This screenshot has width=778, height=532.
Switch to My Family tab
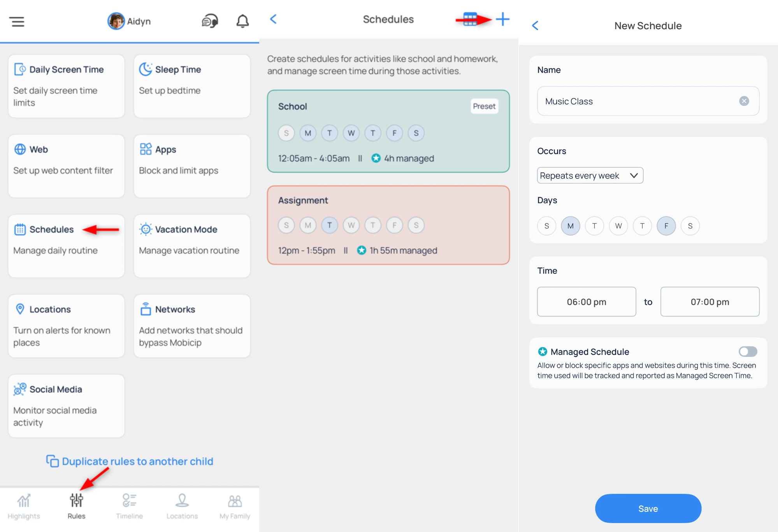pos(235,507)
